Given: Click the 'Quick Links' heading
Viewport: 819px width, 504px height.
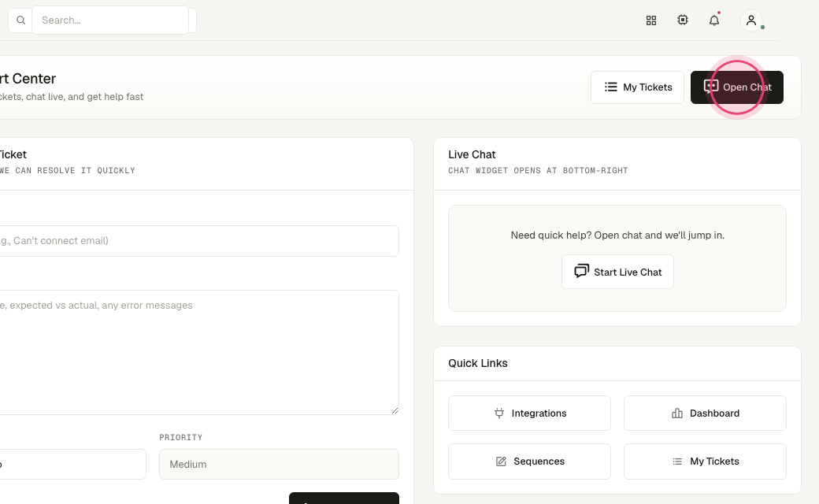Looking at the screenshot, I should coord(478,363).
